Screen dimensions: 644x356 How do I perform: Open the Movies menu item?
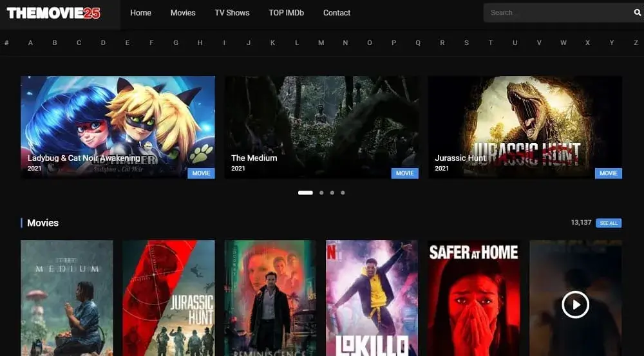click(x=183, y=13)
